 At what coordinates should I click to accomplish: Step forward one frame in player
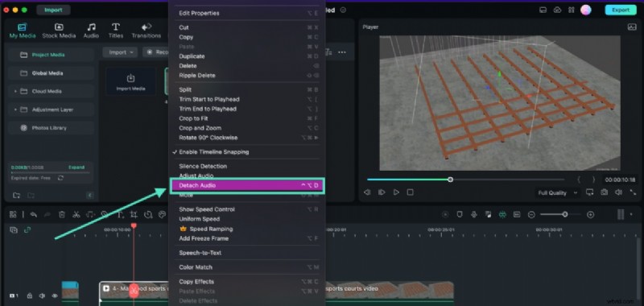382,192
